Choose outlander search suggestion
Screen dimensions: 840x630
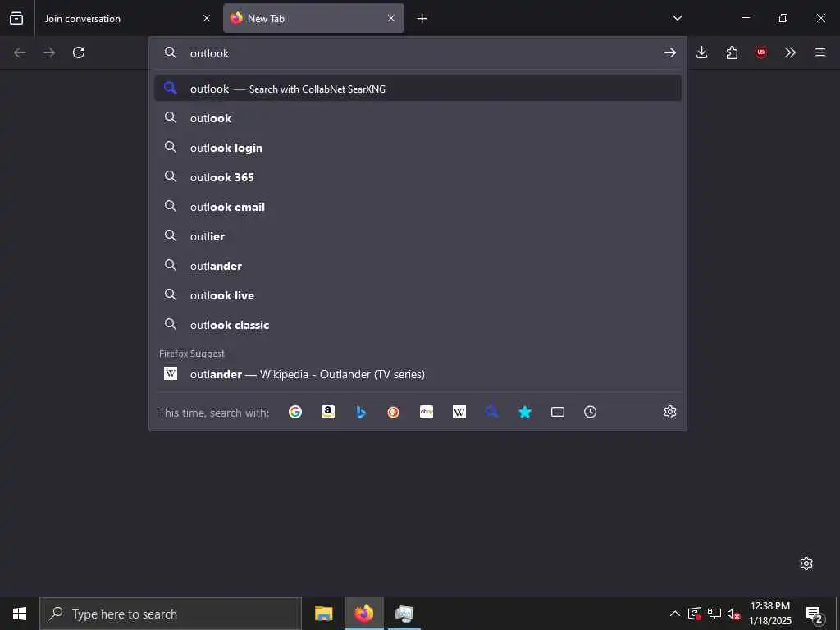pos(418,265)
